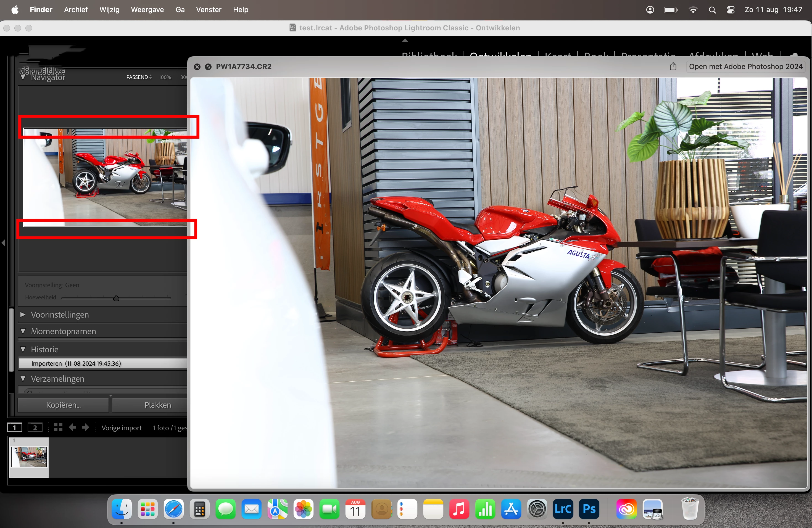Go to the next photo with the right arrow
This screenshot has height=528, width=812.
86,427
